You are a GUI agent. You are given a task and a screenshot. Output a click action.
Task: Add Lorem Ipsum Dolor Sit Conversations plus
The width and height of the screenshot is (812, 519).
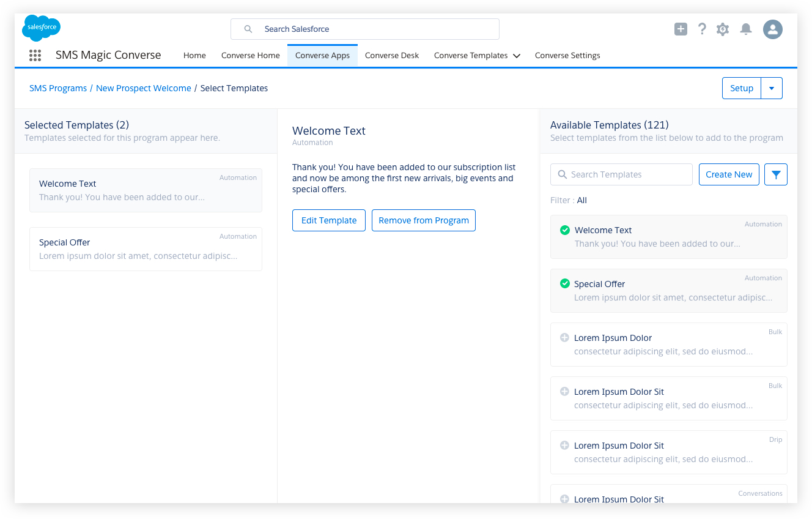[x=565, y=499]
